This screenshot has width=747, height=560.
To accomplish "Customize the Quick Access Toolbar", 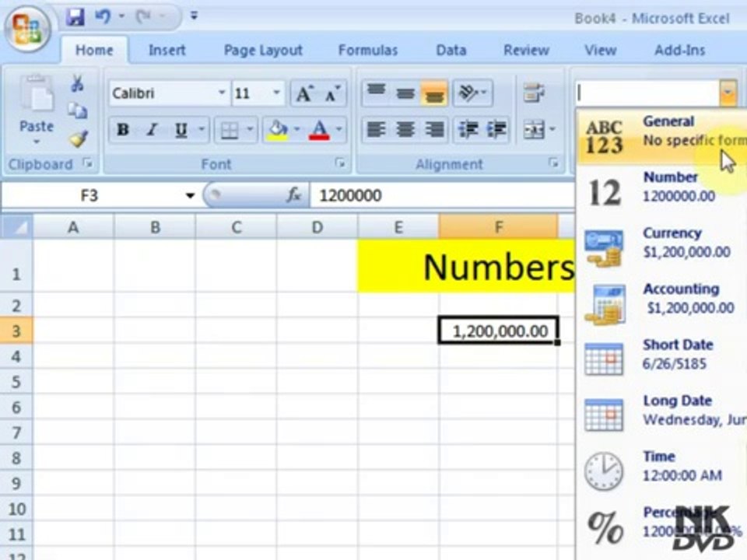I will pos(194,16).
